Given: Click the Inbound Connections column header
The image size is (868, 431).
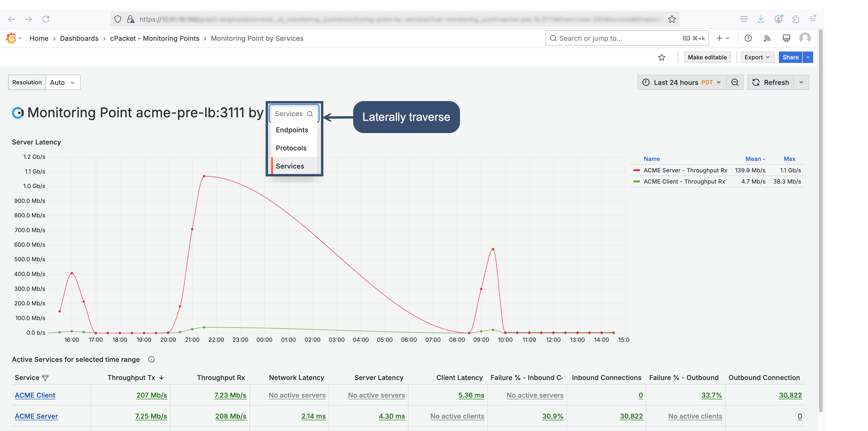Looking at the screenshot, I should [x=606, y=378].
